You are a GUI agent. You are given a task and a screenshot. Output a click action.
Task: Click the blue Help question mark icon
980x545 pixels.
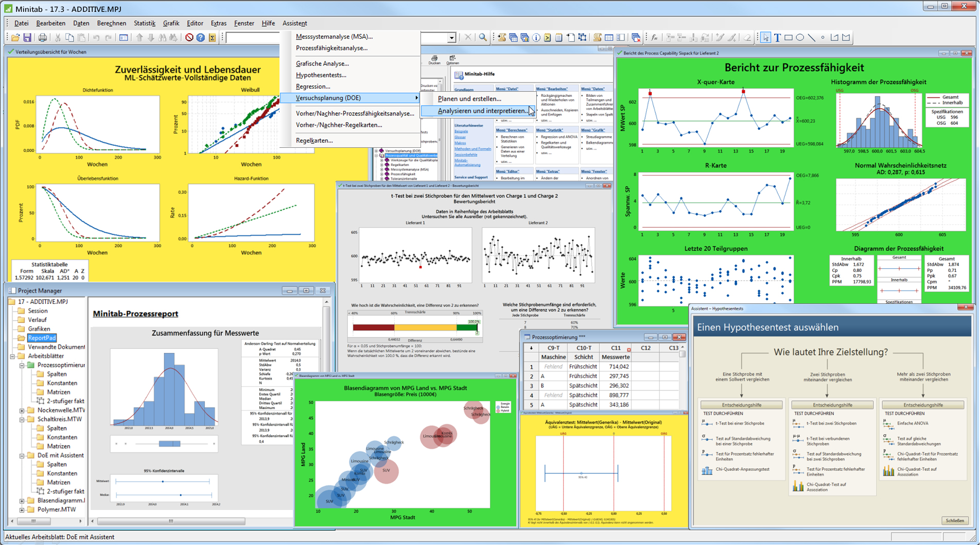(x=201, y=38)
